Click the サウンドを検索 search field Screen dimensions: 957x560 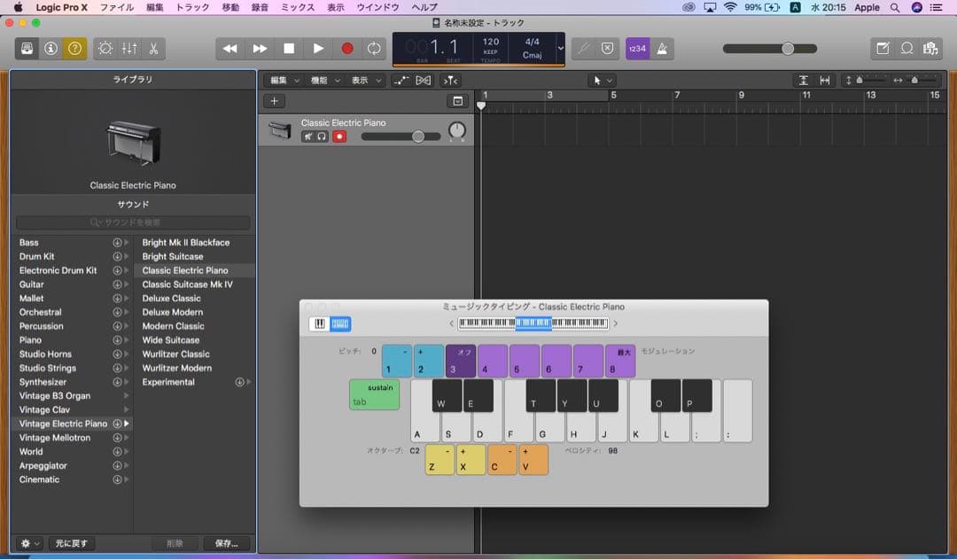[x=133, y=222]
